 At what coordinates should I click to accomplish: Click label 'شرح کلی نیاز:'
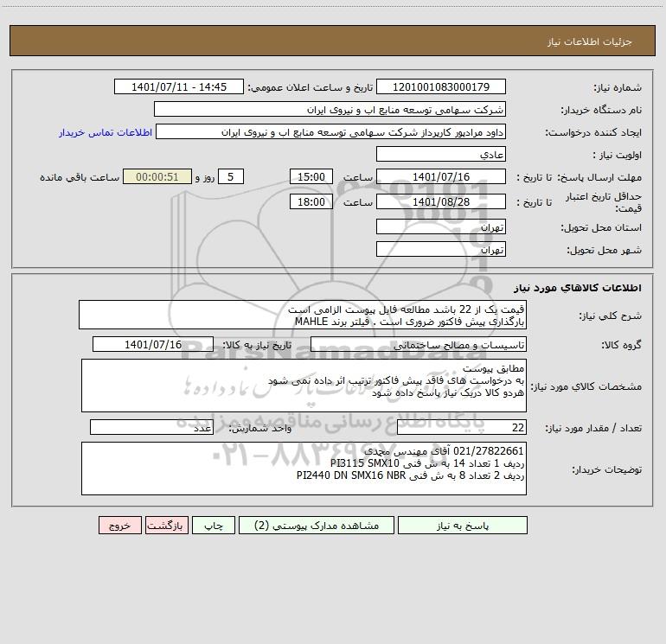pos(611,316)
